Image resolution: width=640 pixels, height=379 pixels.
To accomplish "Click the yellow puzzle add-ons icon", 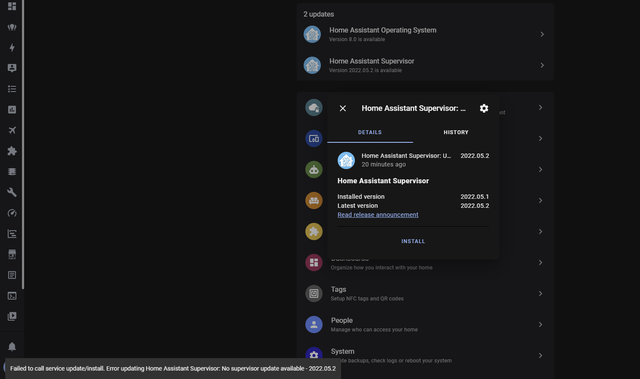I will pos(314,232).
